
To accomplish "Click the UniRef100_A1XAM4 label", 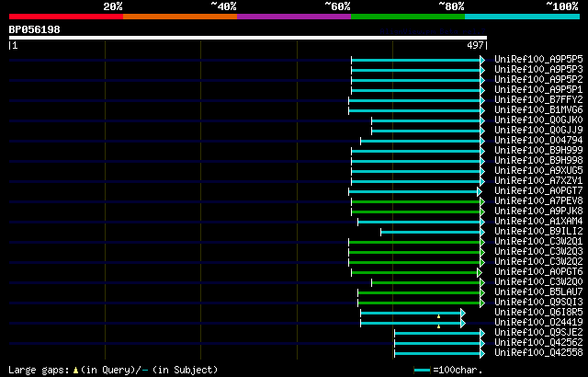I will [x=538, y=222].
